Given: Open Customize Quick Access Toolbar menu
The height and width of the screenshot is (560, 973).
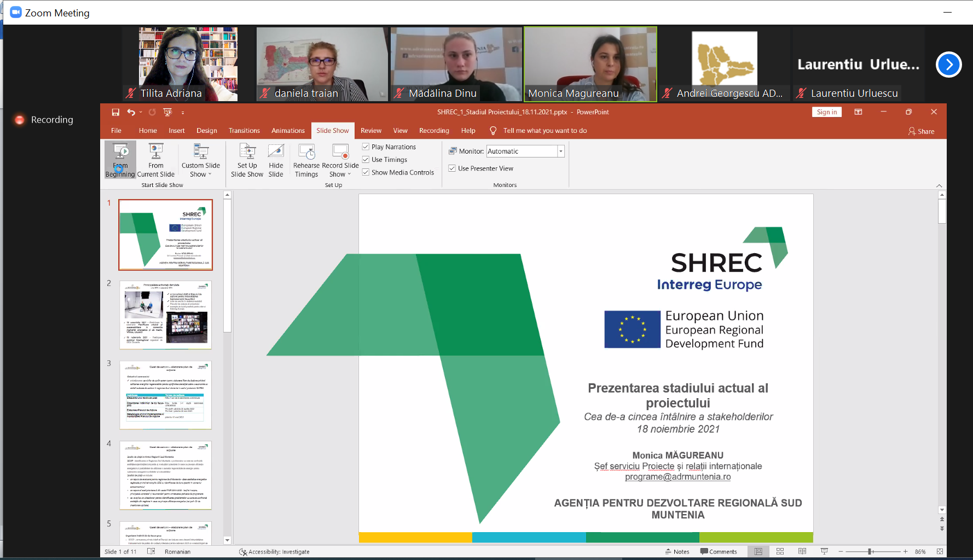Looking at the screenshot, I should [x=183, y=113].
